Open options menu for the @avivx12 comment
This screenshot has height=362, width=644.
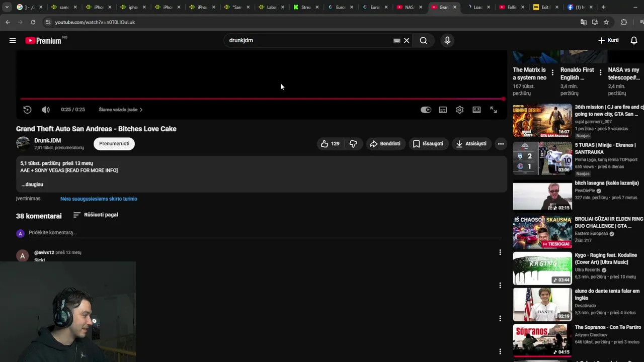tap(500, 252)
